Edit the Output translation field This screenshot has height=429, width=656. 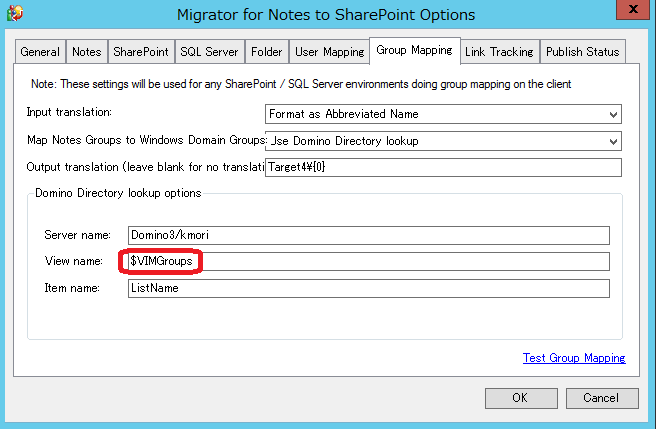443,167
